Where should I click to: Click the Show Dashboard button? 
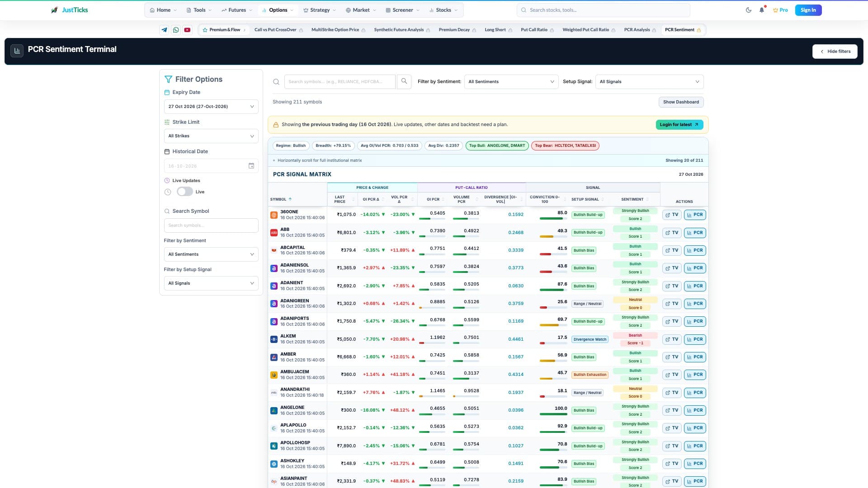tap(681, 102)
